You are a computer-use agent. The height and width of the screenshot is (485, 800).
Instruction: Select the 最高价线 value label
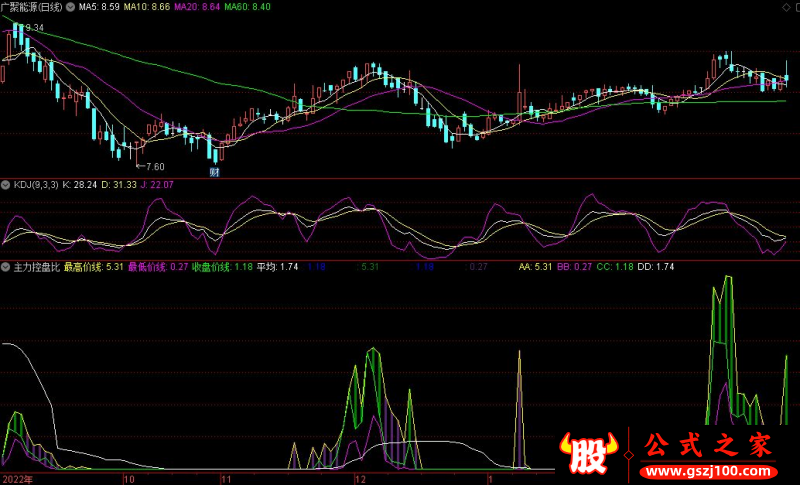[x=93, y=267]
